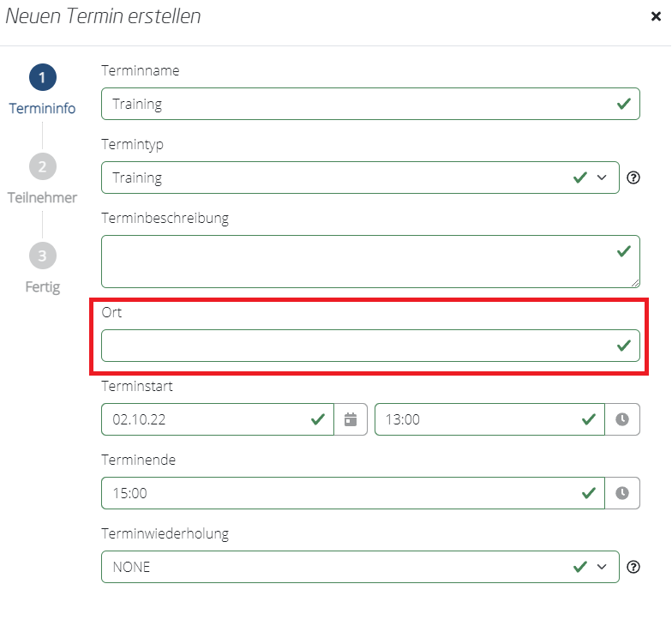The width and height of the screenshot is (672, 626).
Task: Click into the Terminbeschreibung text area
Action: (370, 262)
